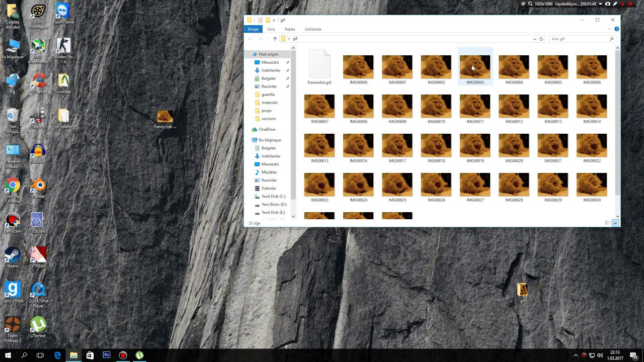Click the file list vertical scrollbar
The image size is (644, 362).
(617, 122)
